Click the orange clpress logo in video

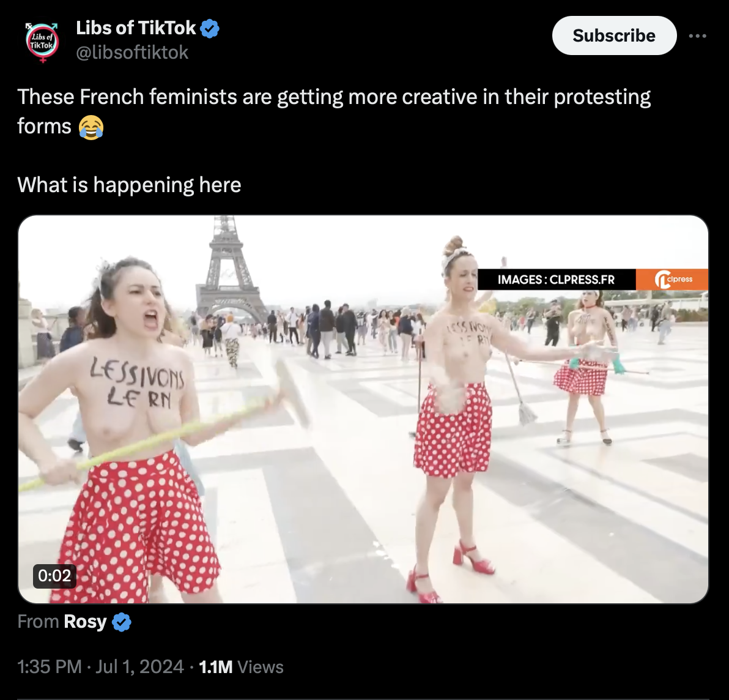(672, 280)
